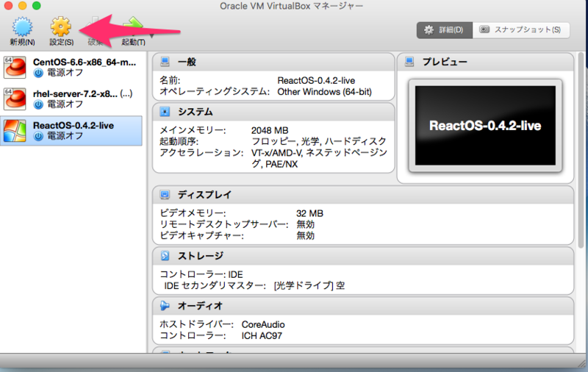Switch to スナップショット(S) snapshots view
This screenshot has height=372, width=588.
[521, 30]
